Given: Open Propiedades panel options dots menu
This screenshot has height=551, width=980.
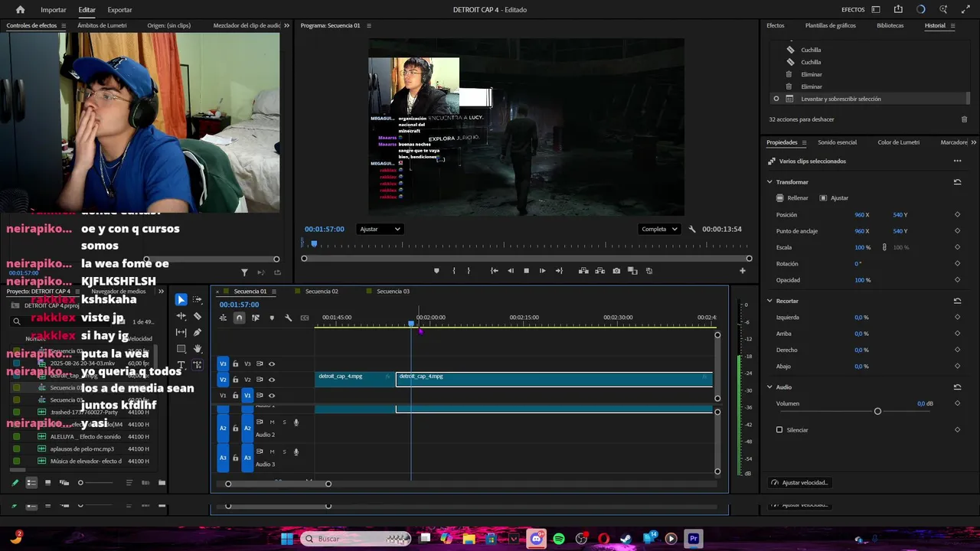Looking at the screenshot, I should pyautogui.click(x=957, y=161).
